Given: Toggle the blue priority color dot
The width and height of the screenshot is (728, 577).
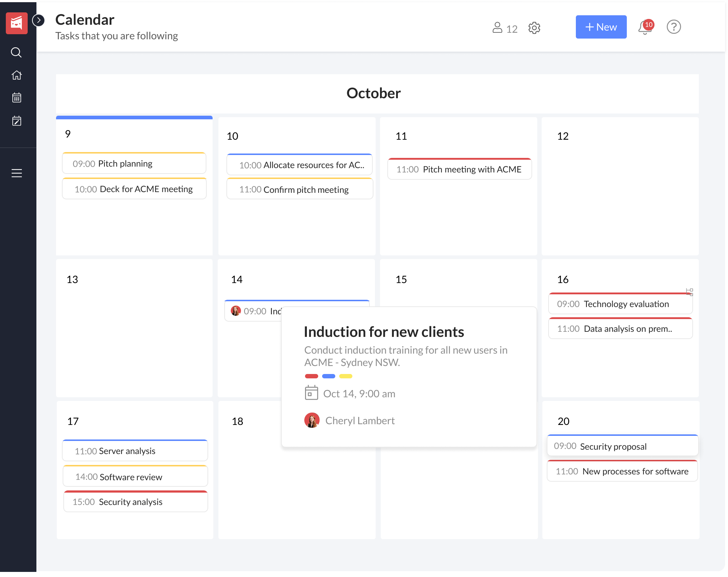Looking at the screenshot, I should point(329,376).
